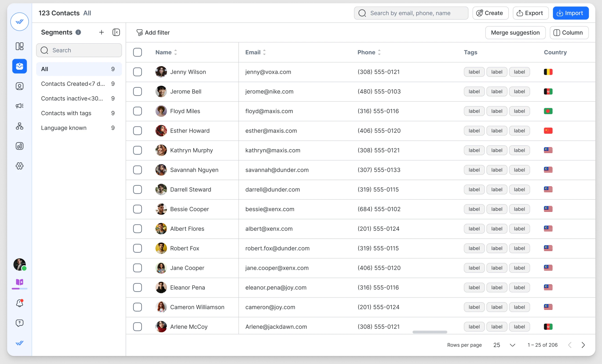Check the Jane Cooper row checkbox
The width and height of the screenshot is (602, 364).
click(x=138, y=268)
